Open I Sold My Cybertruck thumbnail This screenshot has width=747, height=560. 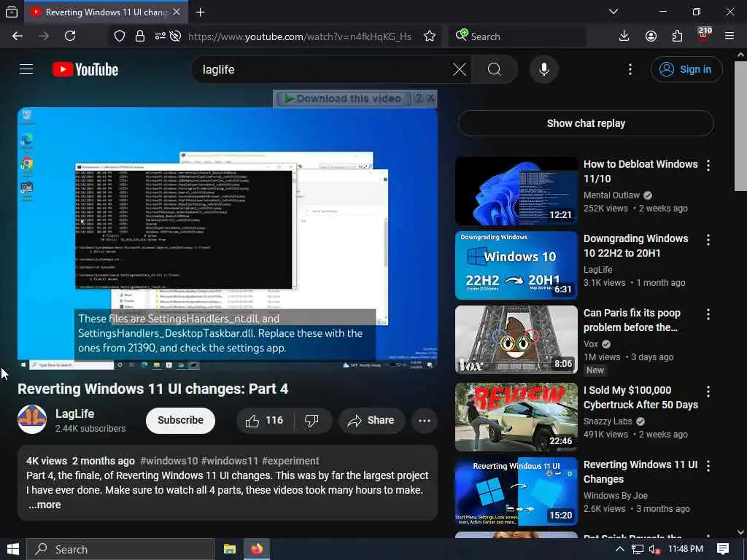tap(516, 417)
